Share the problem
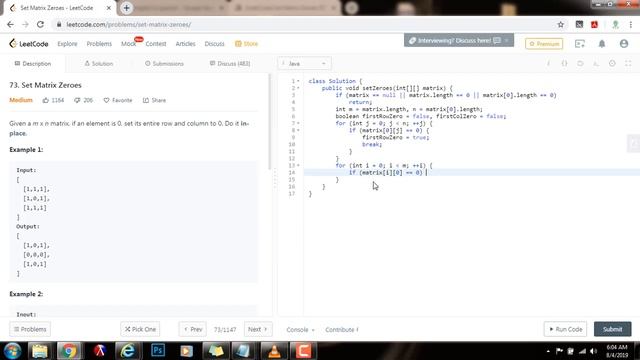Viewport: 640px width, 360px height. coord(154,100)
